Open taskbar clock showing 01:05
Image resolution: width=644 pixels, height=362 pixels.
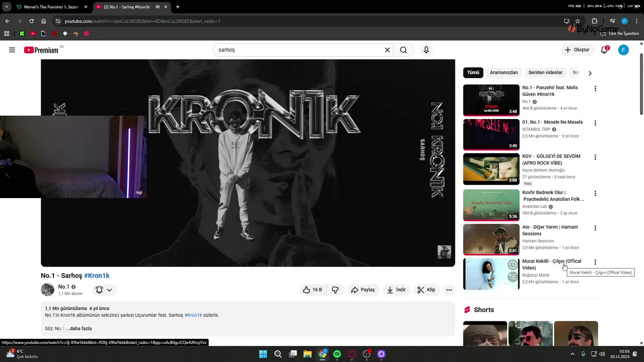click(624, 354)
